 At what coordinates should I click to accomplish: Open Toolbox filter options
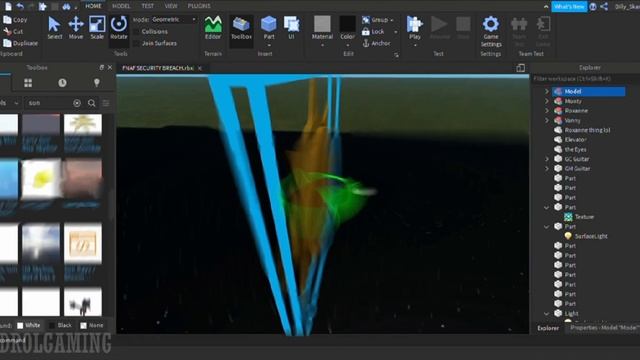(x=106, y=103)
